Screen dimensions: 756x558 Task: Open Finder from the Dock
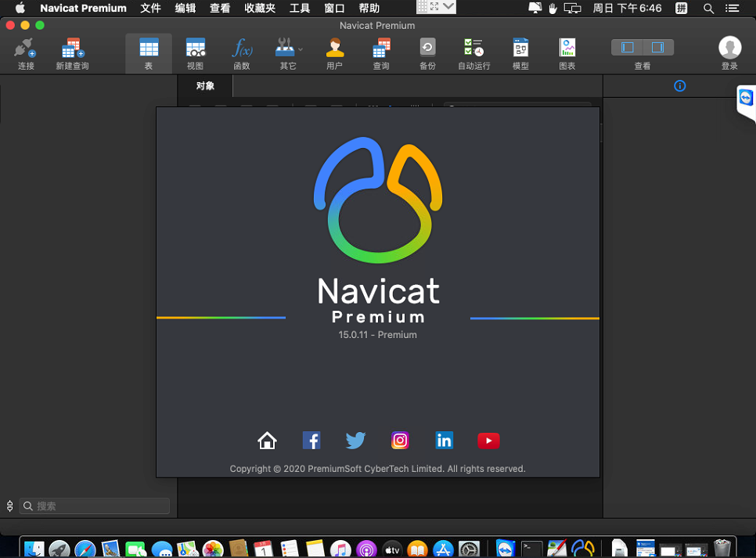coord(34,549)
